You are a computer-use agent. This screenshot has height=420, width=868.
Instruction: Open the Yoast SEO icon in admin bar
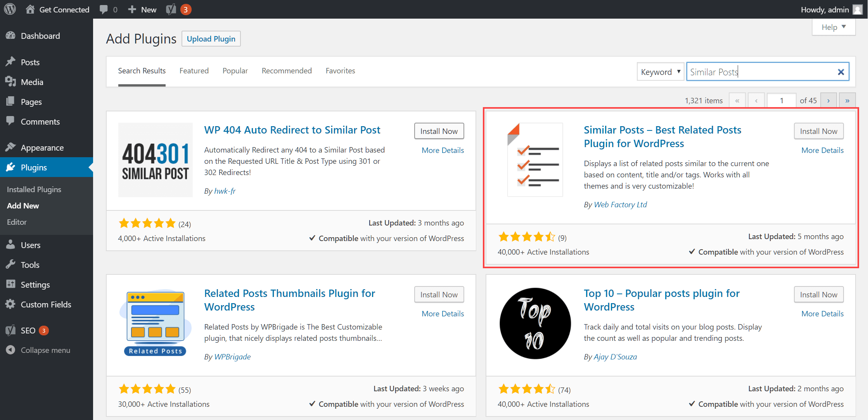(x=171, y=9)
